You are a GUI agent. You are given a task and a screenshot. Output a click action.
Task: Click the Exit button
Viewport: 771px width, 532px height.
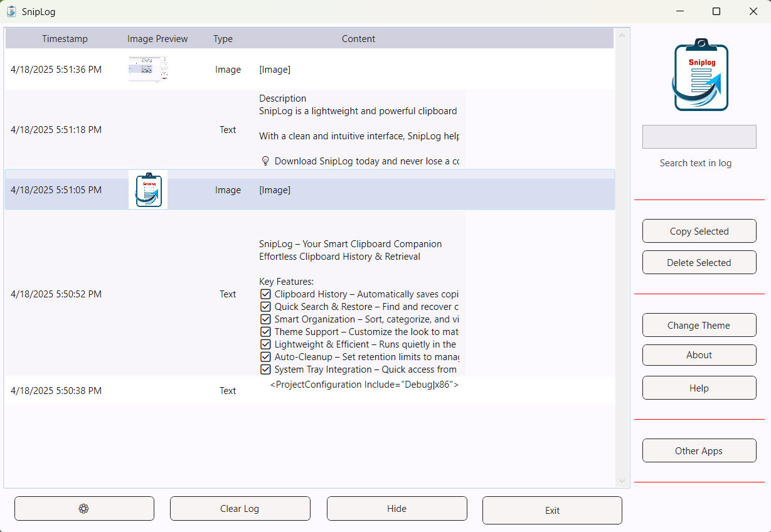552,511
